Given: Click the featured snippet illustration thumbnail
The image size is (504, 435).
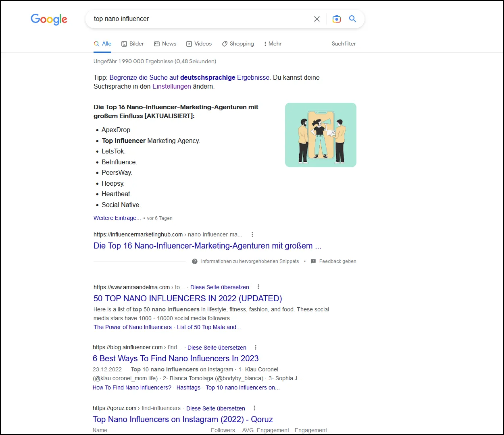Looking at the screenshot, I should [321, 135].
